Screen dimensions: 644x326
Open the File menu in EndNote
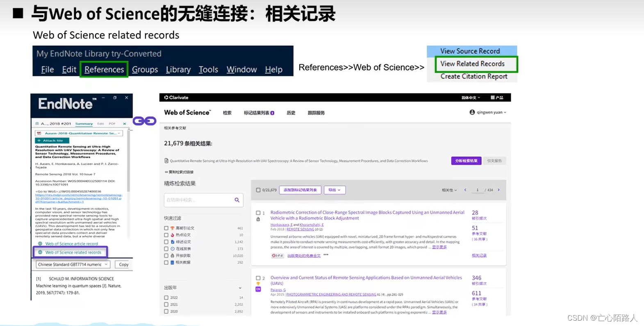pos(48,70)
